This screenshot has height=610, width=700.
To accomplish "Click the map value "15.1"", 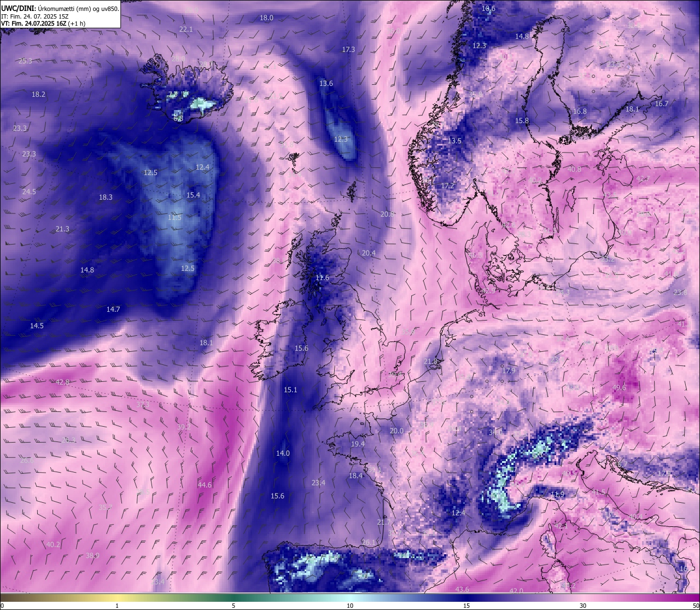I will pos(290,390).
